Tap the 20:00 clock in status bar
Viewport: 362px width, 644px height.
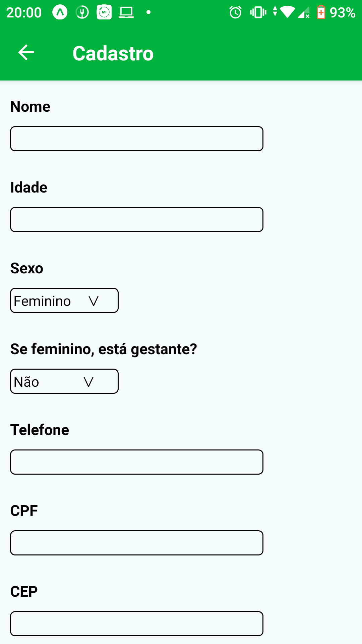click(24, 13)
